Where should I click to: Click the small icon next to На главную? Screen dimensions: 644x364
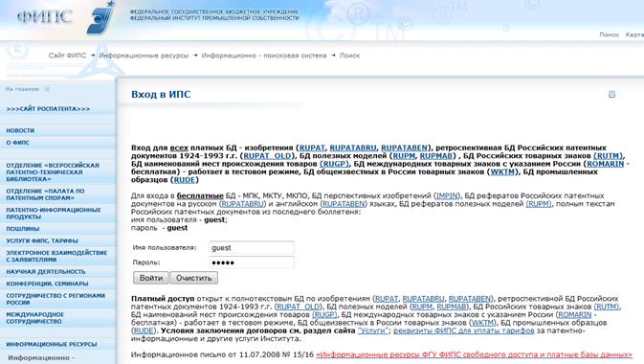[x=47, y=89]
